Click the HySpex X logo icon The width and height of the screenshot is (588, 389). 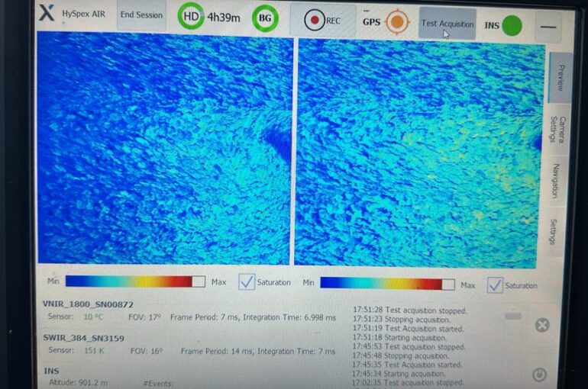point(47,13)
